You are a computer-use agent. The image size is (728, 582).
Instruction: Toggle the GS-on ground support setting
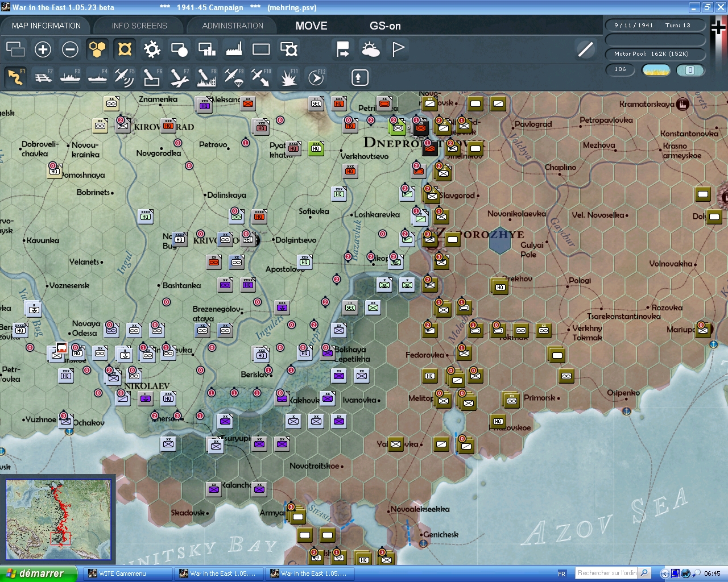coord(386,26)
